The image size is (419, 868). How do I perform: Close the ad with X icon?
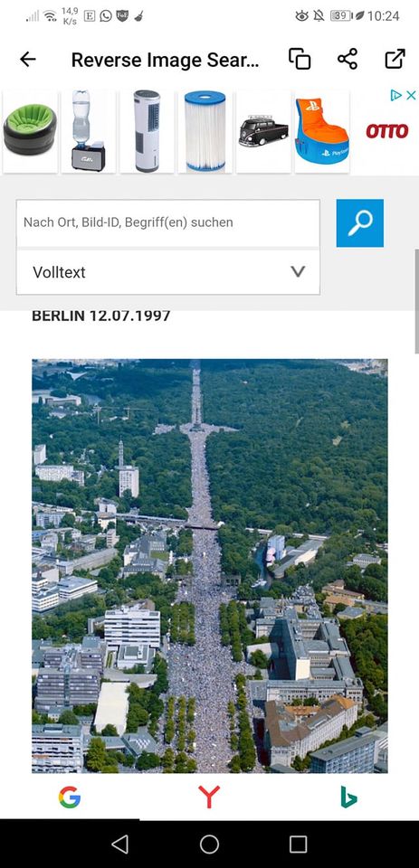[x=411, y=96]
